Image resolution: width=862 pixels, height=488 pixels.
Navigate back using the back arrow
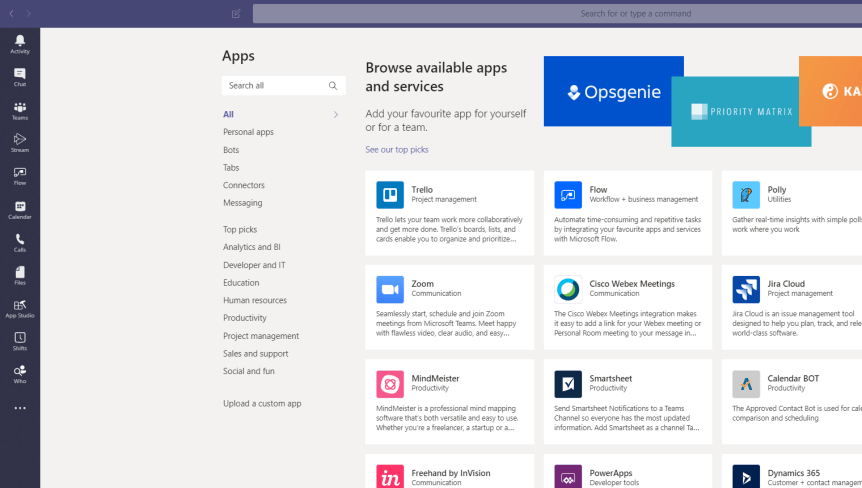click(x=12, y=14)
